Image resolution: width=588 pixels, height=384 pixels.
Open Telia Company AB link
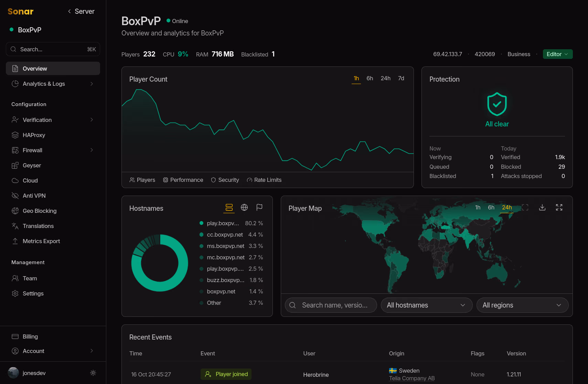[412, 378]
